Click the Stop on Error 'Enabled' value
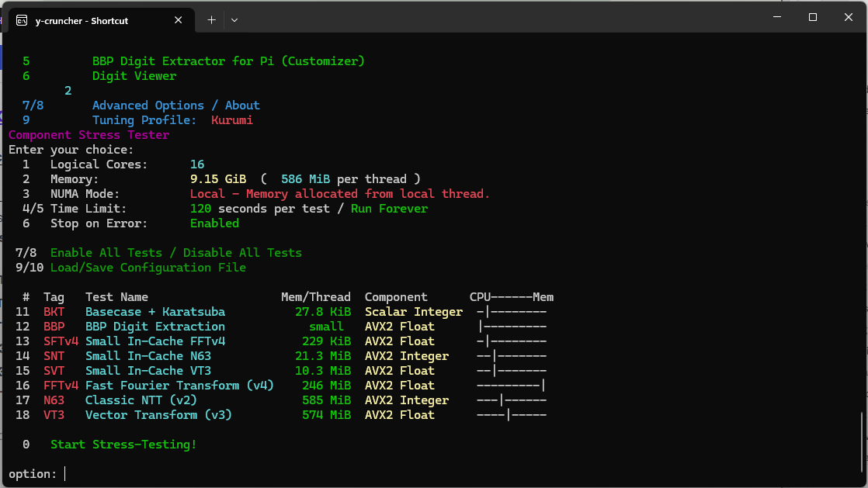 pyautogui.click(x=214, y=223)
